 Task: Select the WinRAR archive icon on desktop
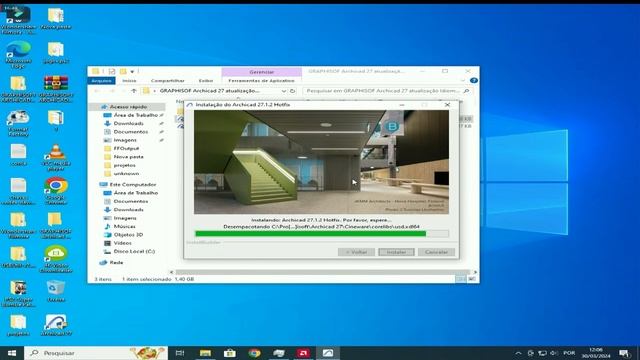tap(56, 88)
